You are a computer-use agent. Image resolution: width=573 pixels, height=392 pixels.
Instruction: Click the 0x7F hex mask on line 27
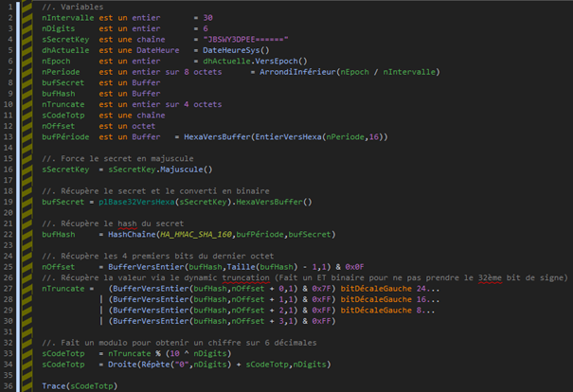tap(321, 289)
